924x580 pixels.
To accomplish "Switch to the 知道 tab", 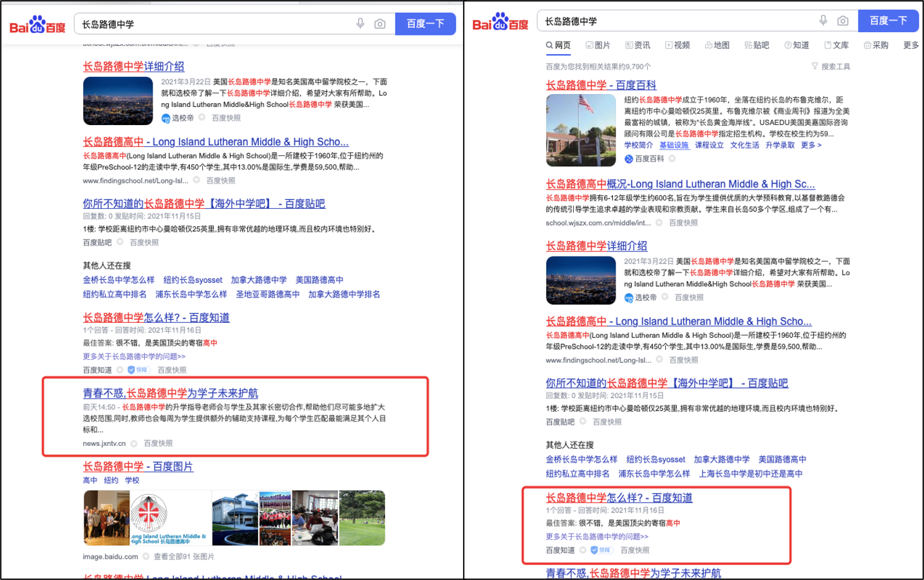I will click(797, 45).
